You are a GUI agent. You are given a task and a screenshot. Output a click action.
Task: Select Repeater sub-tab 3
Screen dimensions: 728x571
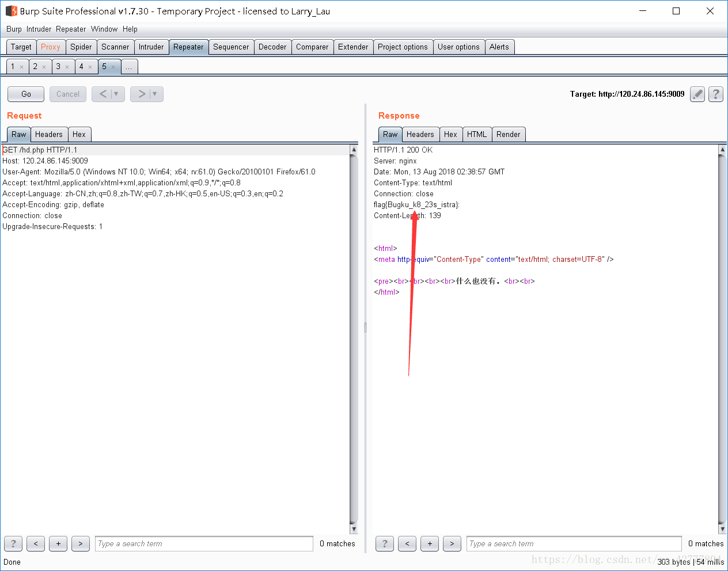point(58,67)
